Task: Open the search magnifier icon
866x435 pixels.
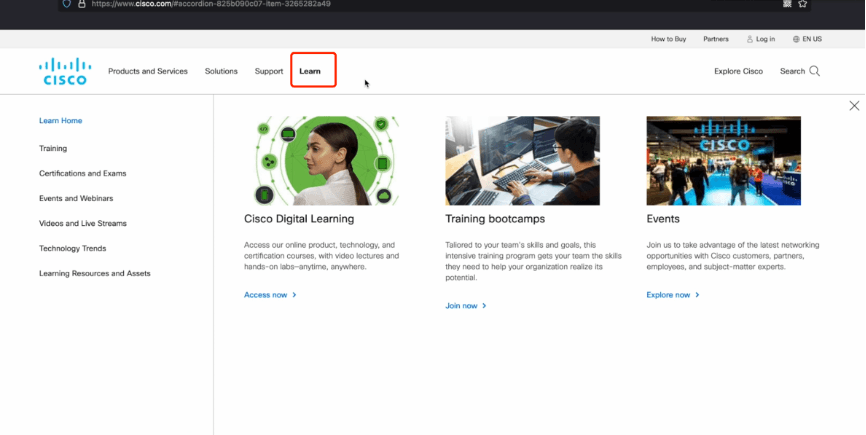Action: tap(815, 71)
